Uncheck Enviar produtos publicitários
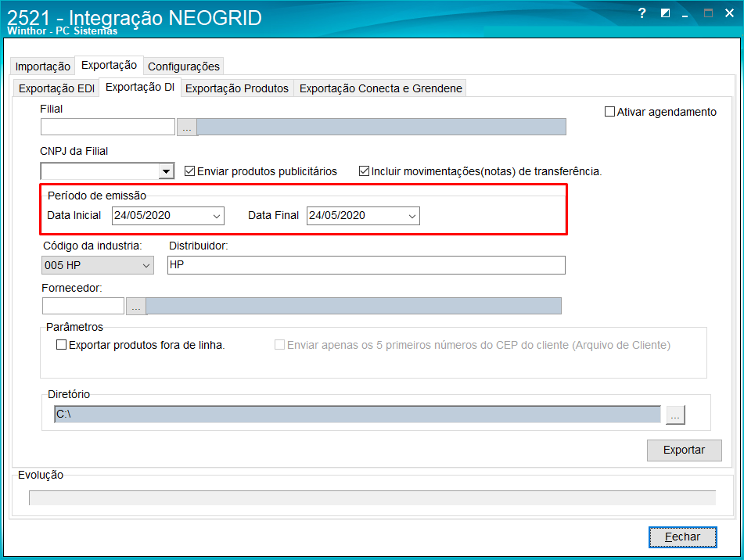Screen dimensions: 744x560 click(190, 171)
